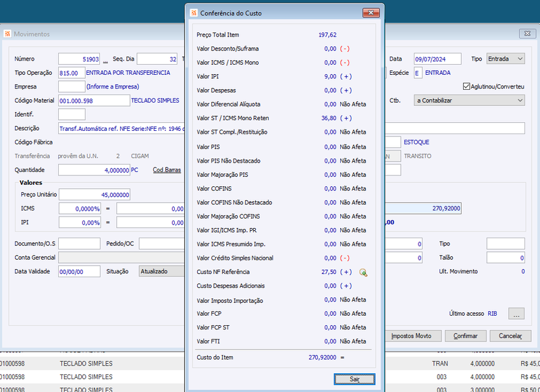Click the Valor FCP ST label
Screen dimensions: 540x392
(213, 327)
